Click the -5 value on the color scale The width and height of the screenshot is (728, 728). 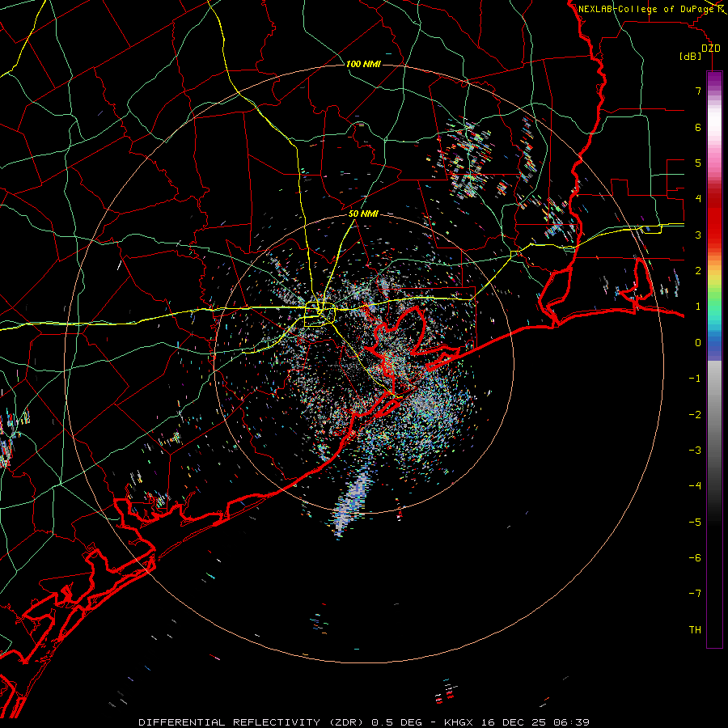[x=695, y=523]
